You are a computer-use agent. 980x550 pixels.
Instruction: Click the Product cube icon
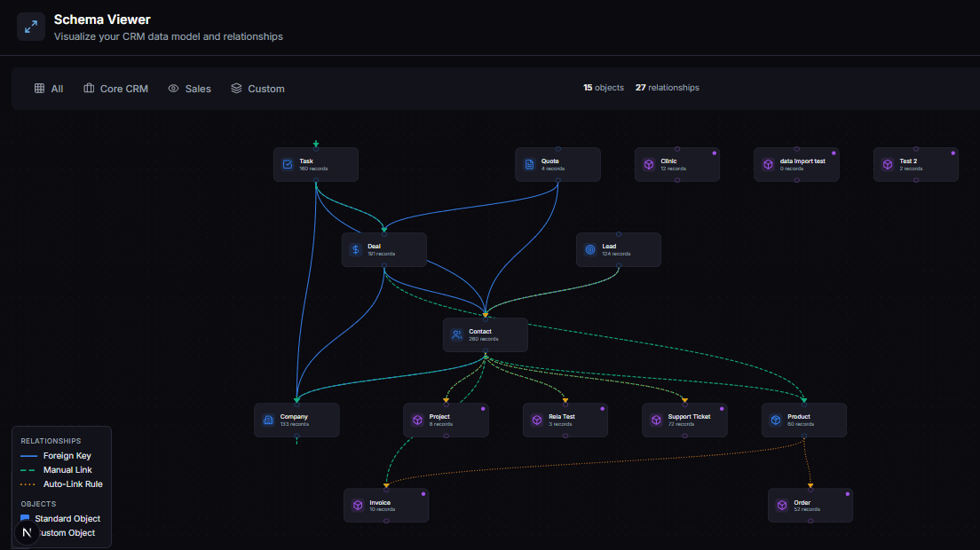click(x=774, y=419)
